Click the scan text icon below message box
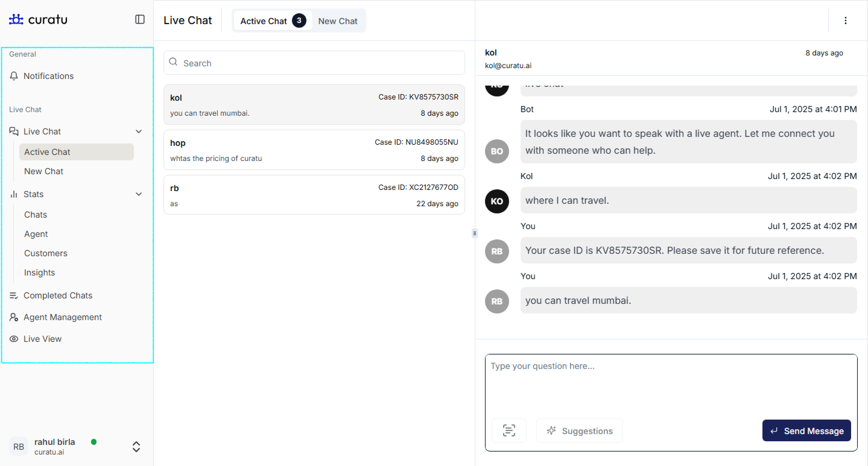 pos(508,430)
